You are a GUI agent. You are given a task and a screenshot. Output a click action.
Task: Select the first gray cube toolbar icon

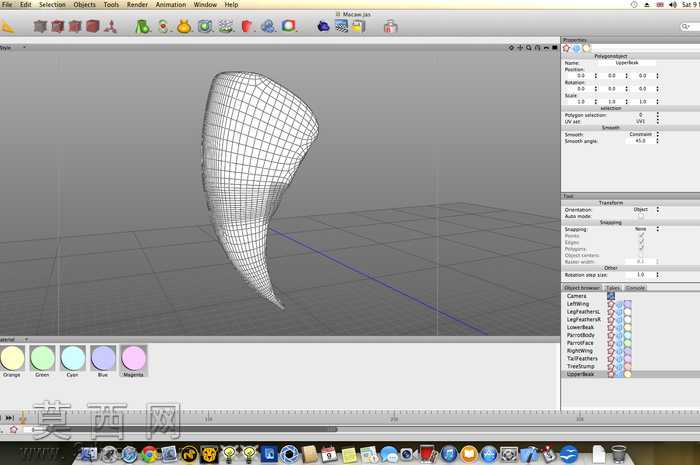pyautogui.click(x=40, y=26)
